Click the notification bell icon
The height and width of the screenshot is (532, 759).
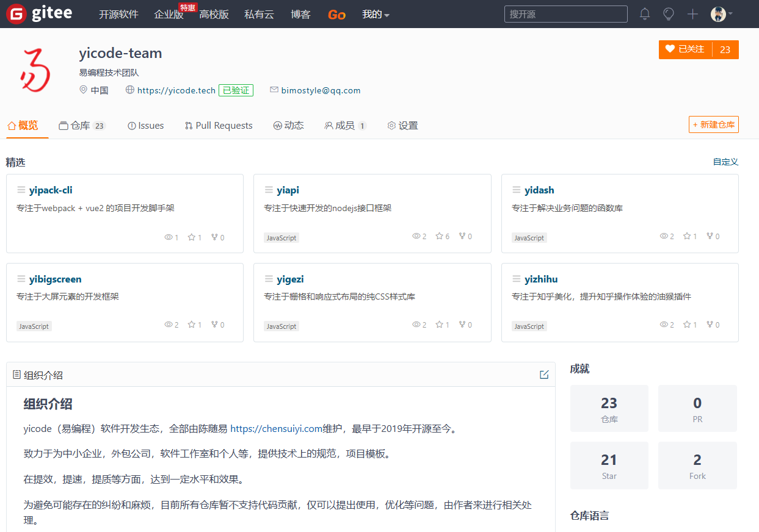tap(645, 14)
